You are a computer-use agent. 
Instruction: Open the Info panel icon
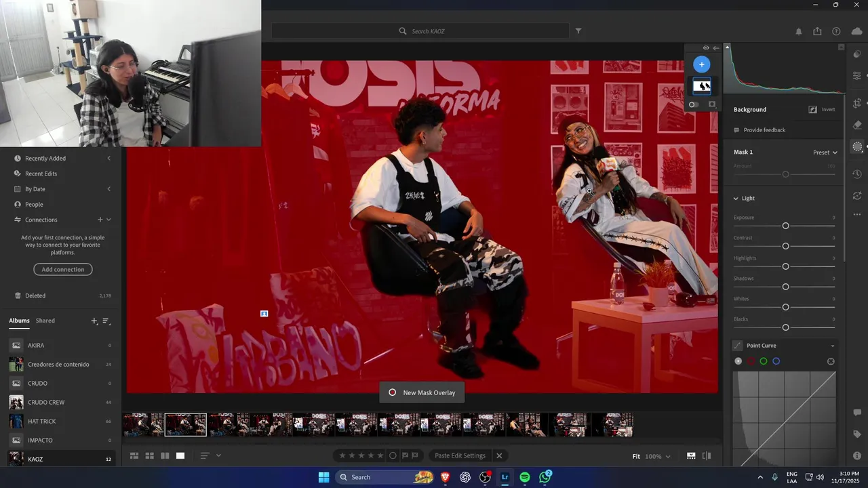pos(857,455)
